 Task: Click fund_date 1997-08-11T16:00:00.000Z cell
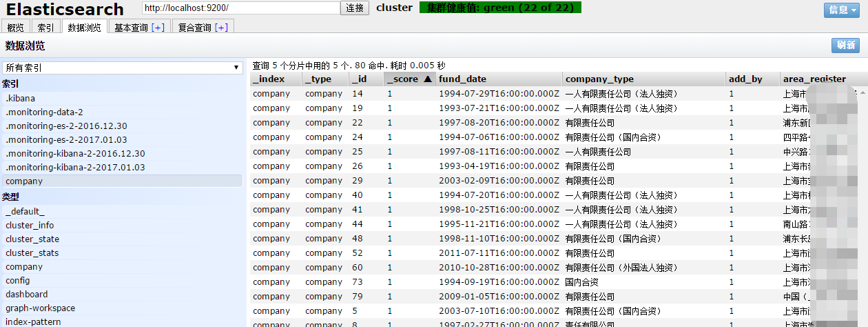coord(499,151)
